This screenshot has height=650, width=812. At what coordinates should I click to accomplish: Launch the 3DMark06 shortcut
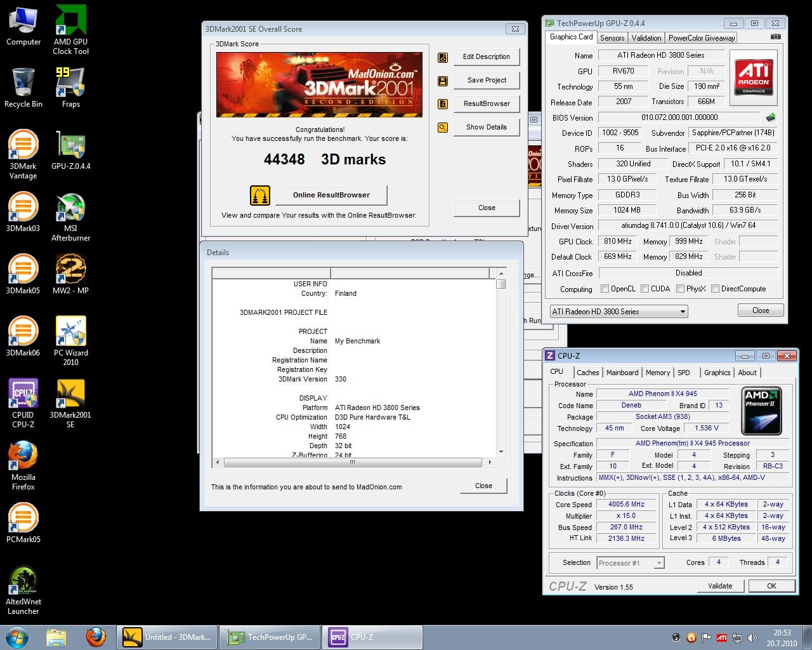coord(23,337)
